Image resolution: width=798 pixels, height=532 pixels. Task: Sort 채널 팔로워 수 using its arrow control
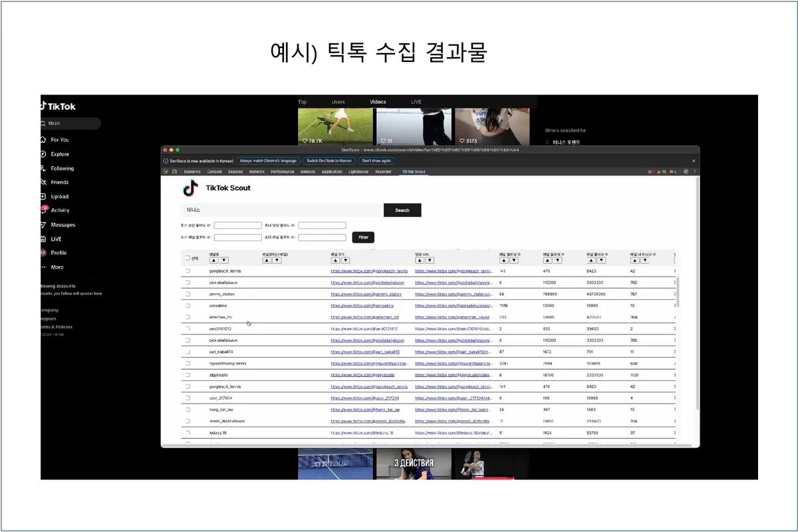[x=548, y=261]
